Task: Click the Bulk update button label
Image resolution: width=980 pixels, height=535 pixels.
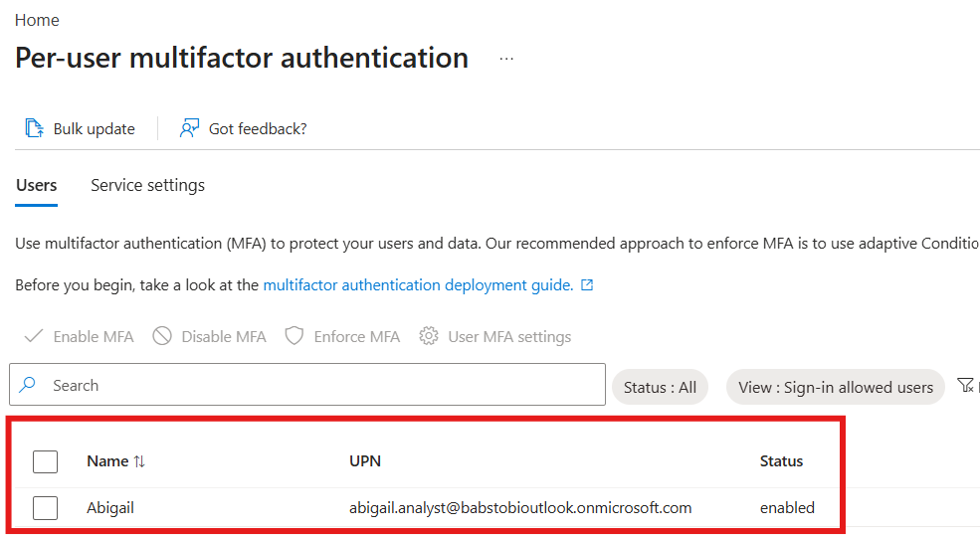Action: [94, 128]
